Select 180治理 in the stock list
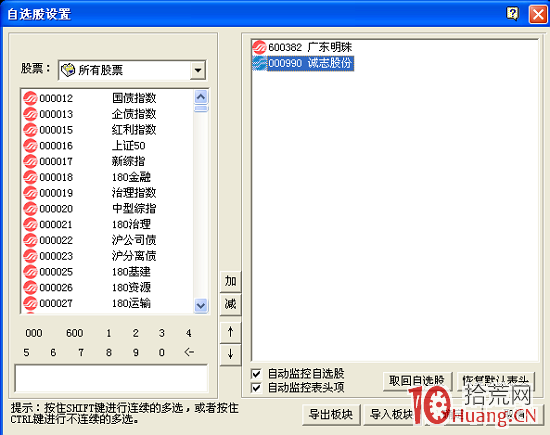 click(131, 225)
